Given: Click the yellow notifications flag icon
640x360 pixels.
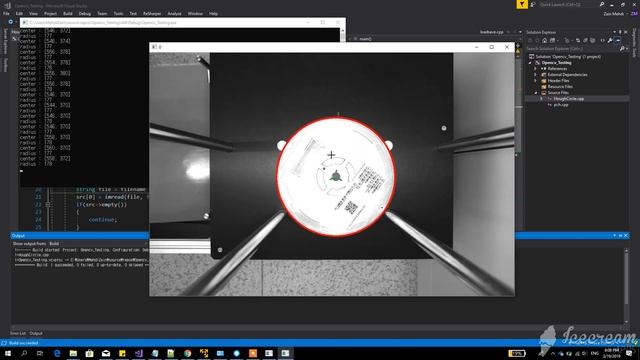Looking at the screenshot, I should point(522,4).
